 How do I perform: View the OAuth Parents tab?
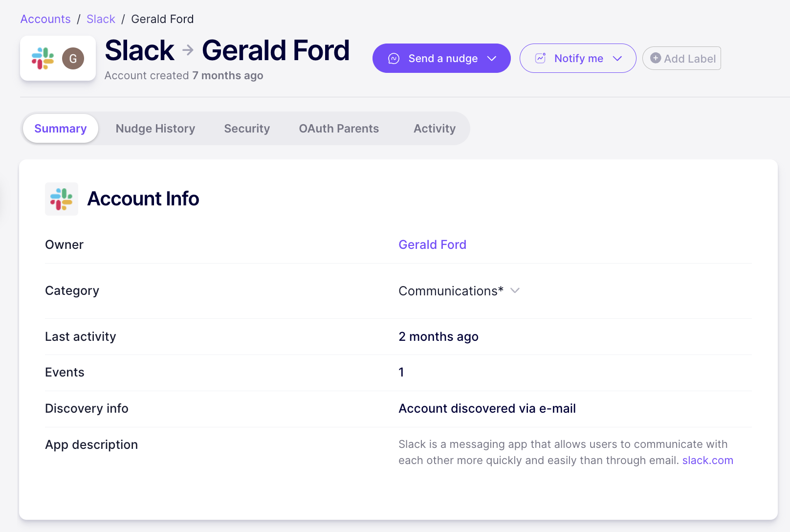(x=339, y=129)
